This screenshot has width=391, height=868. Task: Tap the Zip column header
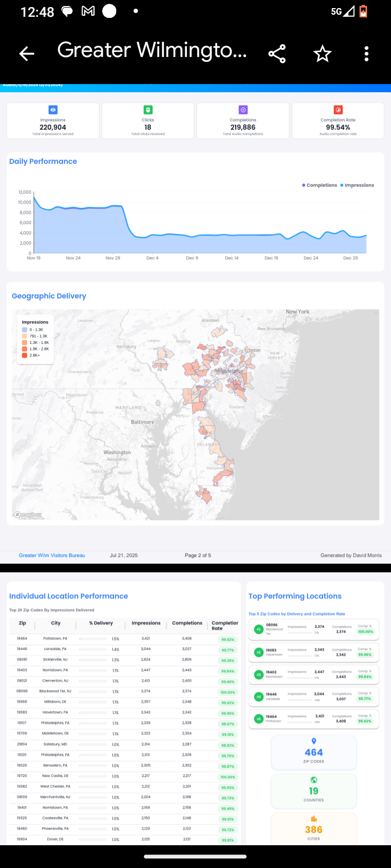(22, 623)
